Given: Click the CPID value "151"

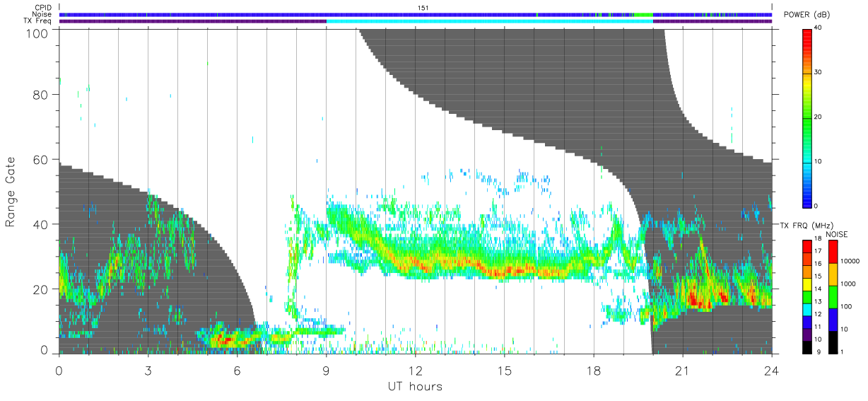Looking at the screenshot, I should pyautogui.click(x=423, y=8).
